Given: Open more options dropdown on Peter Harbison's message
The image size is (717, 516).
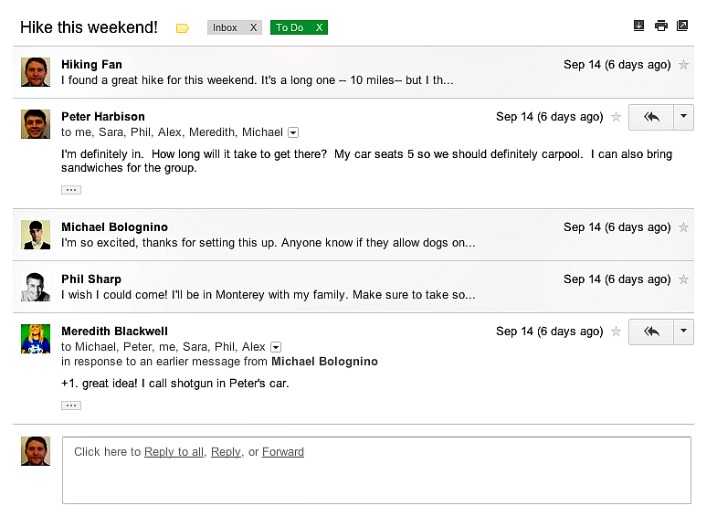Looking at the screenshot, I should pyautogui.click(x=684, y=118).
